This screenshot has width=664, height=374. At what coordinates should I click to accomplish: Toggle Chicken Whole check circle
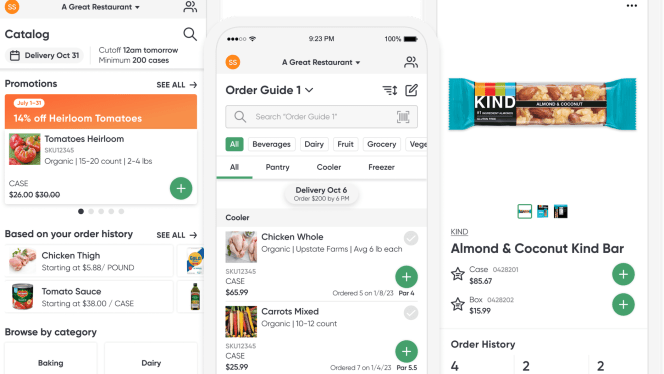tap(410, 238)
